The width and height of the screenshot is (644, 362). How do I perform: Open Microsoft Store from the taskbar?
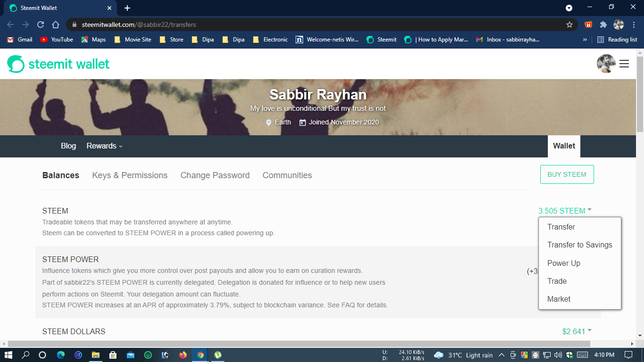[x=113, y=355]
